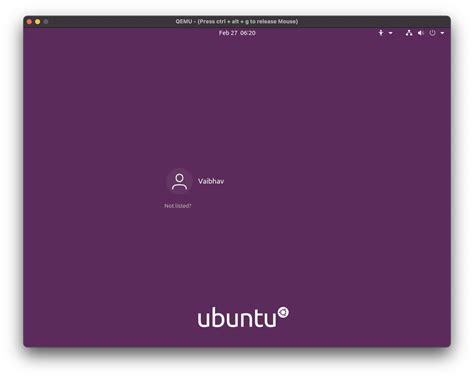This screenshot has width=474, height=378.
Task: Open the Feb 27 06:20 clock
Action: [x=237, y=33]
